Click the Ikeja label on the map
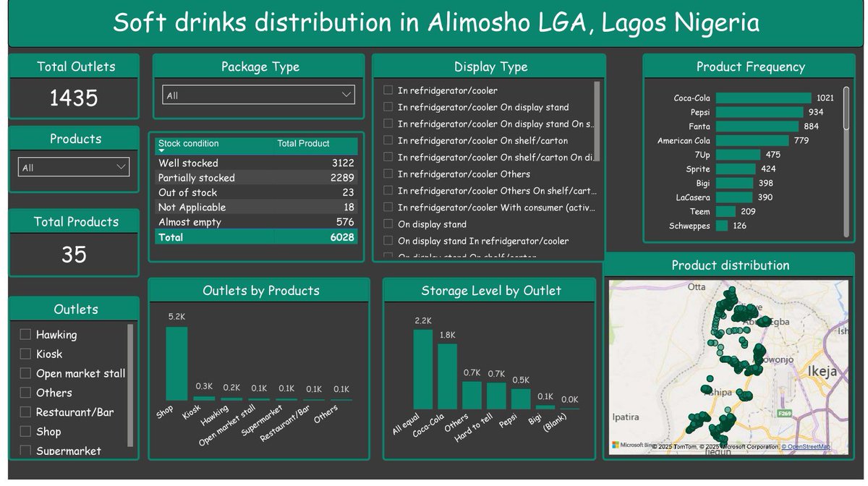 pyautogui.click(x=822, y=371)
